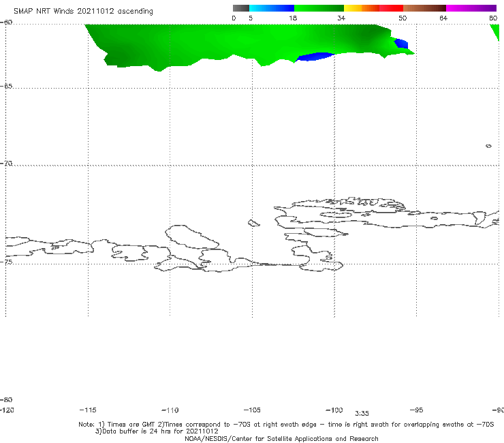Click the green 18-34 color bar segment
Viewport: 504px width, 443px height.
[x=319, y=8]
